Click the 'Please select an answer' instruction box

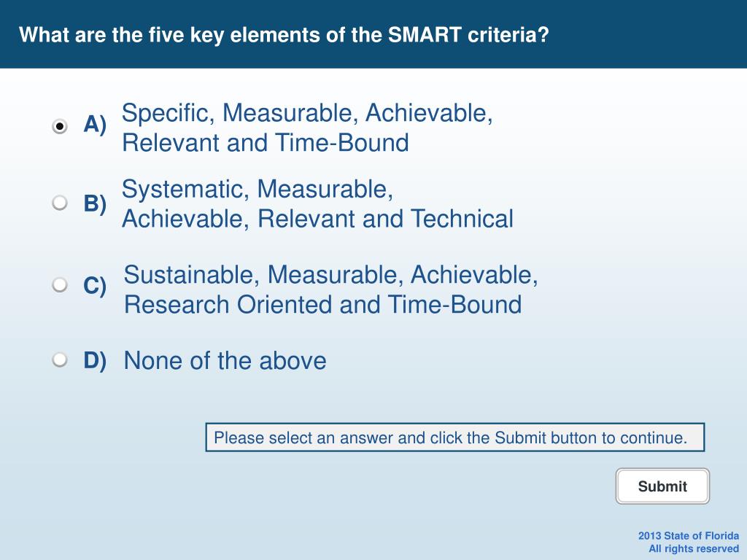pyautogui.click(x=455, y=437)
